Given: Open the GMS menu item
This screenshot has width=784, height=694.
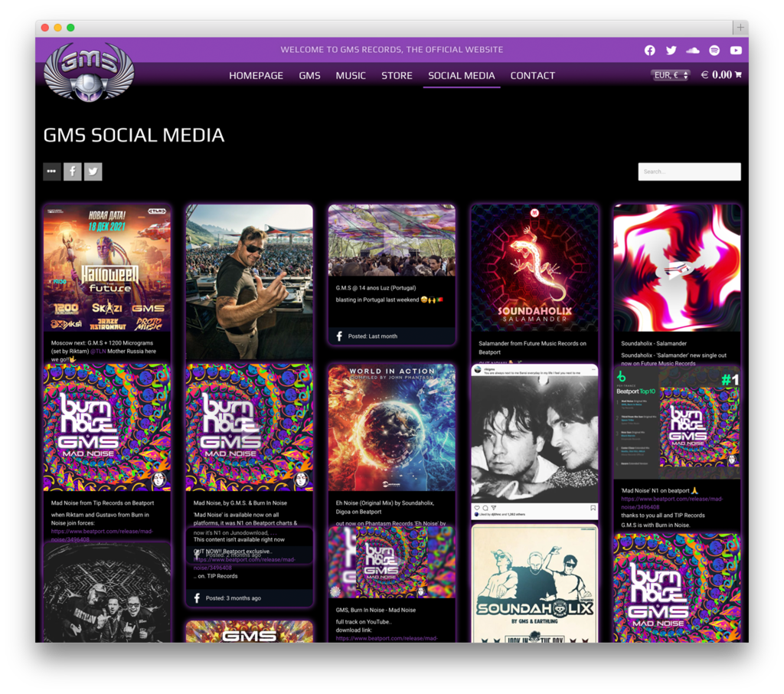Looking at the screenshot, I should 309,76.
